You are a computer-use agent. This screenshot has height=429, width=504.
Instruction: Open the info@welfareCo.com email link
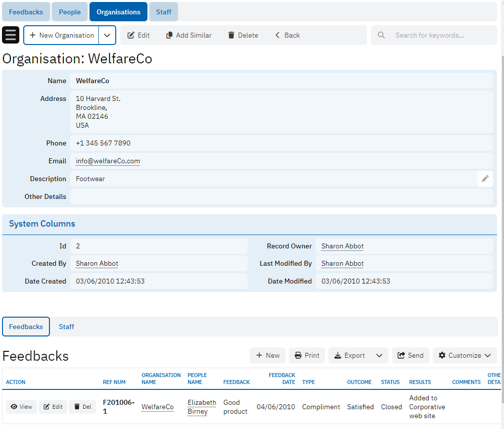108,161
